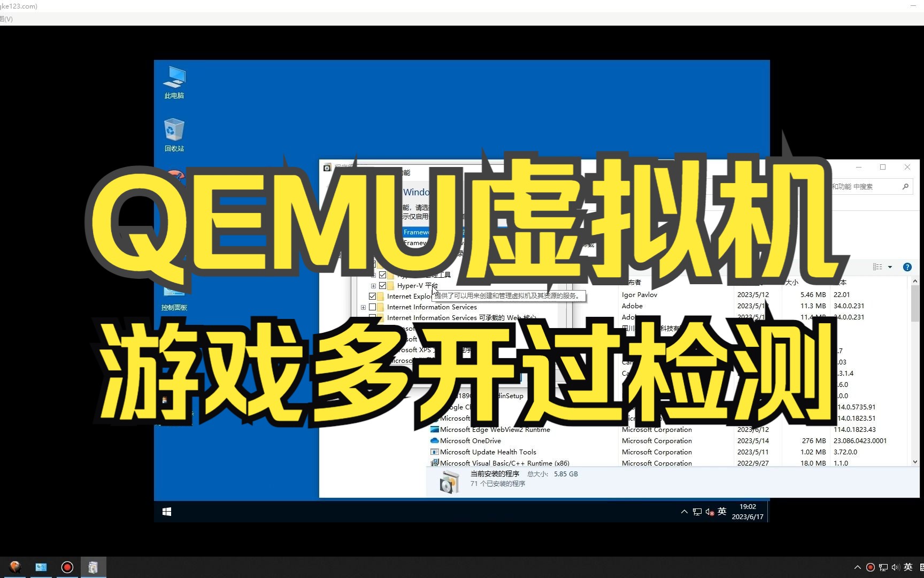Expand the Hyper-V 平台 tree node
Image resolution: width=924 pixels, height=578 pixels.
coord(373,286)
